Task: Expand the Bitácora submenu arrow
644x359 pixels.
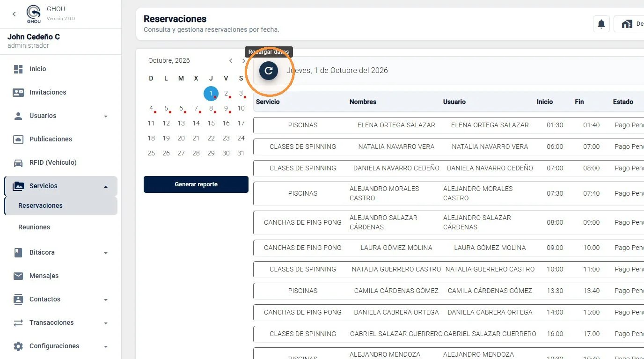Action: coord(106,253)
